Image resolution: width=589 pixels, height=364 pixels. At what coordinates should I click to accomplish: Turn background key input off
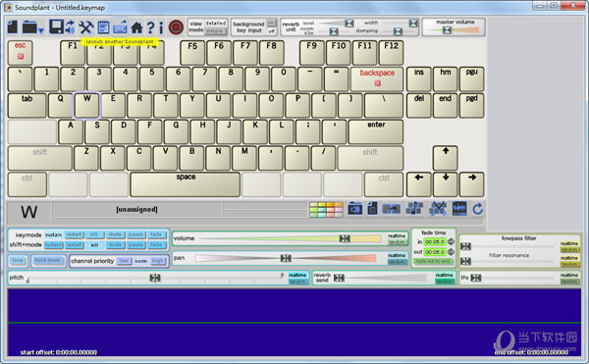(x=271, y=31)
